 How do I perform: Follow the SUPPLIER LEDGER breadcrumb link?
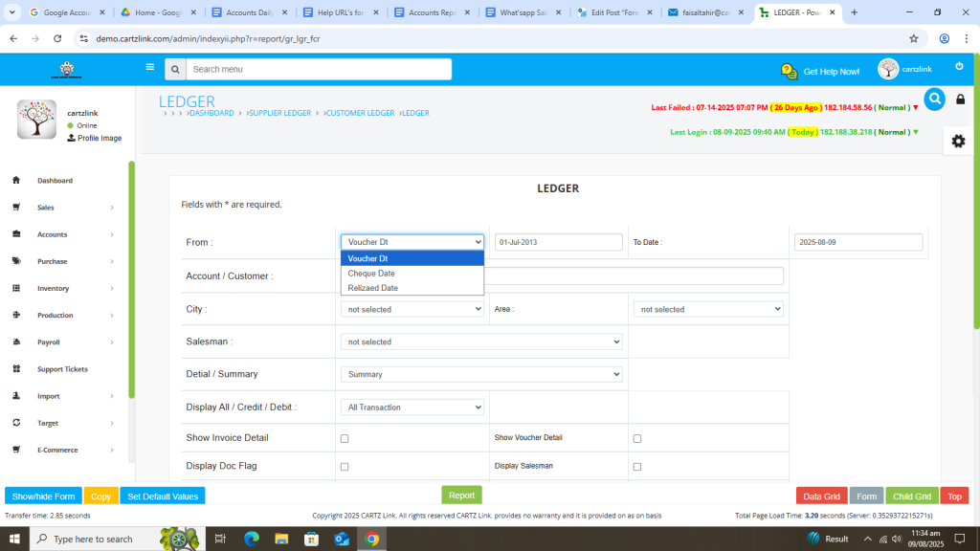(279, 113)
